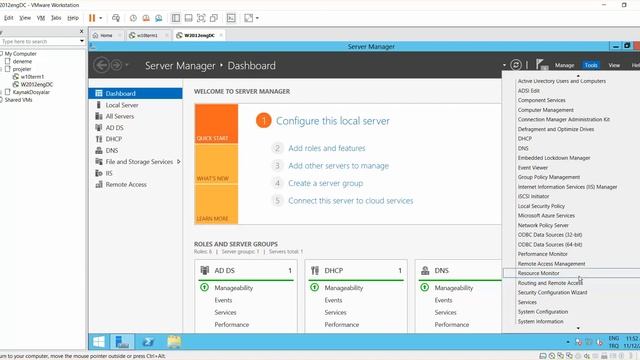Open Services from Tools menu
640x360 pixels.
pyautogui.click(x=527, y=302)
